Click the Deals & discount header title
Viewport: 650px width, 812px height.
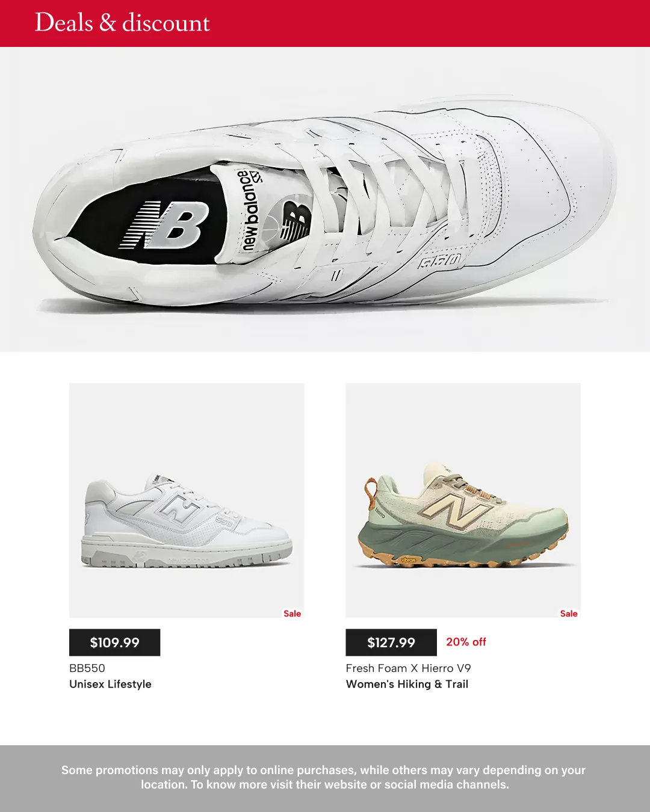[x=122, y=23]
